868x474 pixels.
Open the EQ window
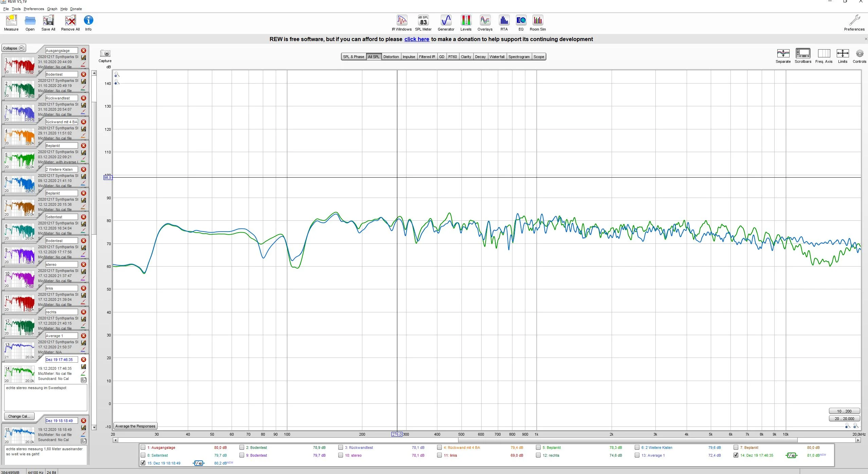(521, 23)
